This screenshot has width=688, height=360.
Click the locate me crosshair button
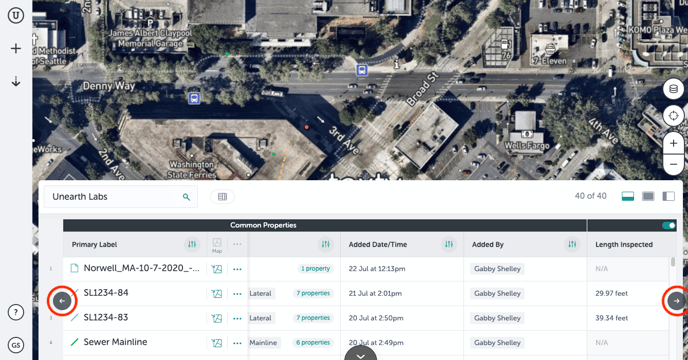(673, 116)
